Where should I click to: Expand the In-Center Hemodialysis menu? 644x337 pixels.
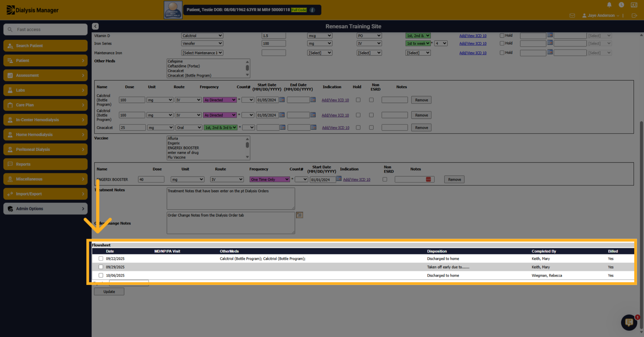click(45, 120)
